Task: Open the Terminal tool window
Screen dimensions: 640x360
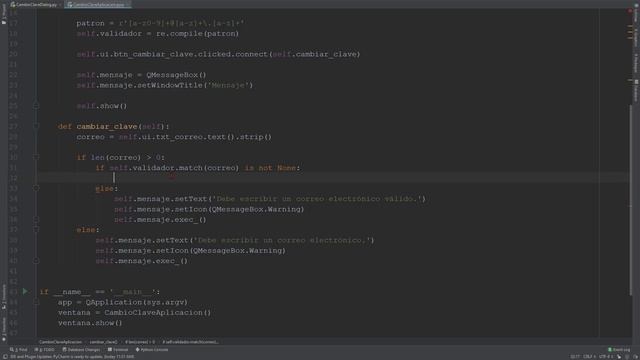Action: click(x=118, y=350)
